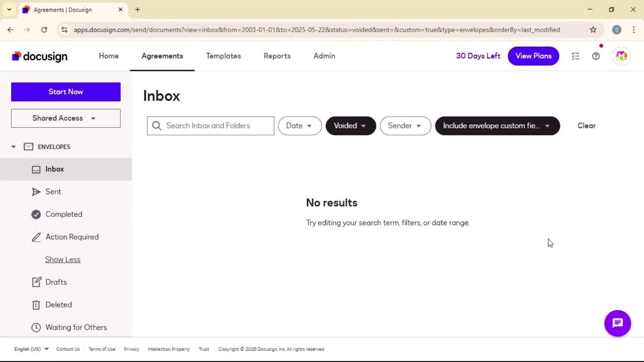644x362 pixels.
Task: Focus the Search Inbox and Folders field
Action: [211, 126]
